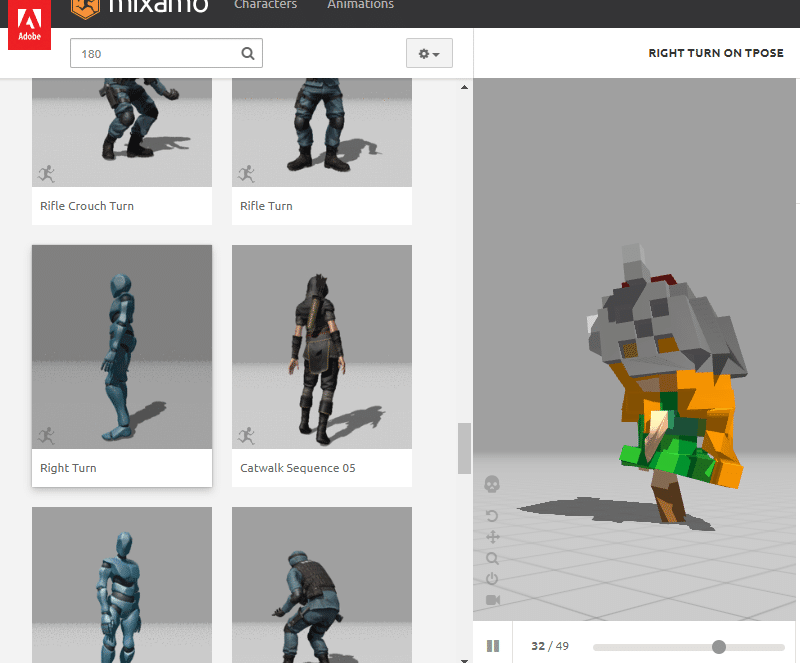800x663 pixels.
Task: Open the Characters tab
Action: [x=265, y=5]
